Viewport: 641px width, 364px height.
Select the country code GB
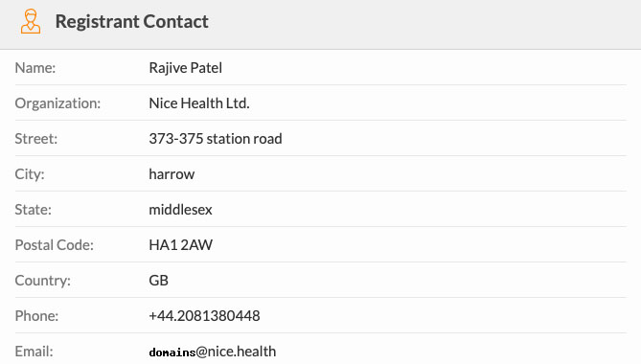[x=159, y=281]
